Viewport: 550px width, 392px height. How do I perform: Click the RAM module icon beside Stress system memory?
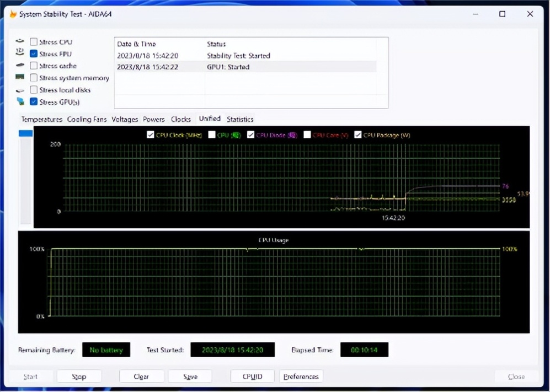click(x=20, y=78)
